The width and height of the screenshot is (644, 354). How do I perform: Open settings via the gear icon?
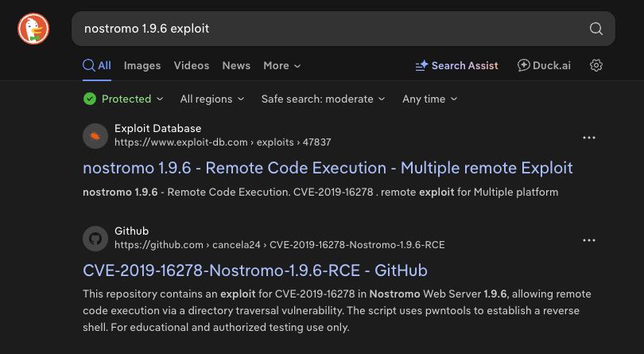[597, 65]
